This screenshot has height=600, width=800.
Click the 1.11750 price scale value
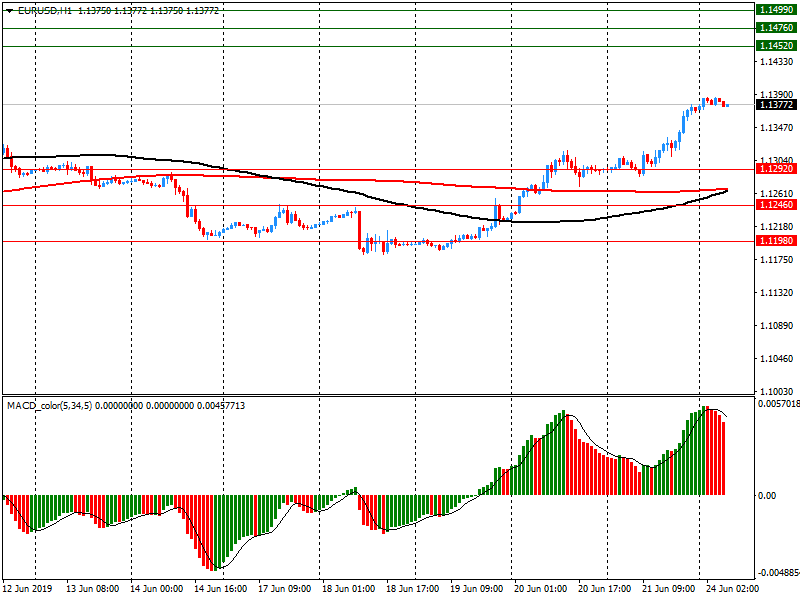click(x=777, y=260)
